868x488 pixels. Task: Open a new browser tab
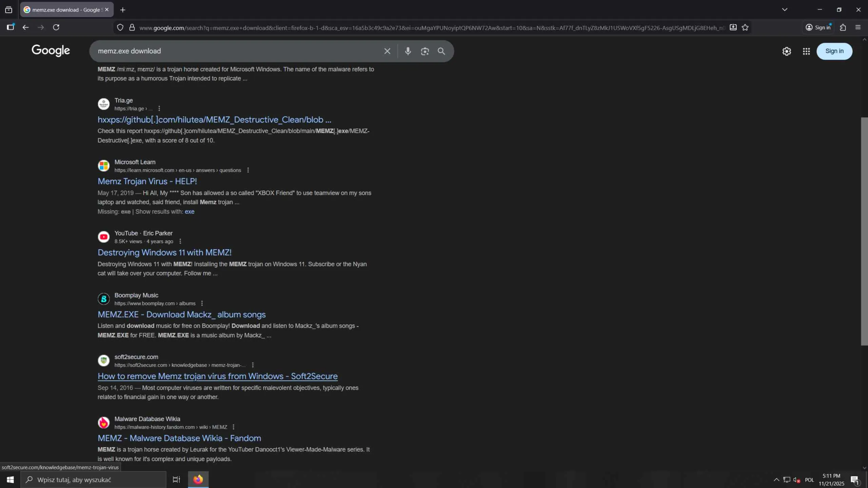[123, 10]
